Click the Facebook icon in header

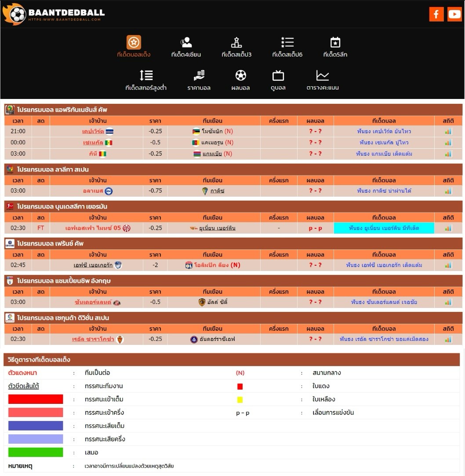436,14
